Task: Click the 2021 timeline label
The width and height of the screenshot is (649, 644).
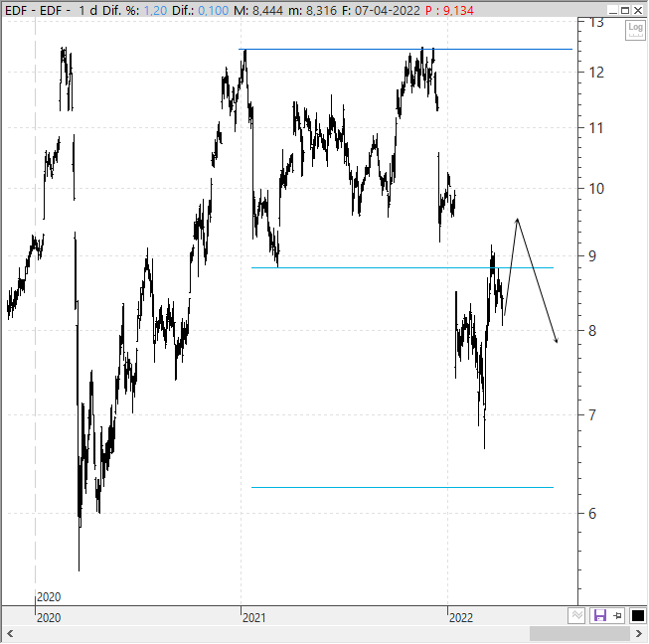Action: click(x=253, y=618)
